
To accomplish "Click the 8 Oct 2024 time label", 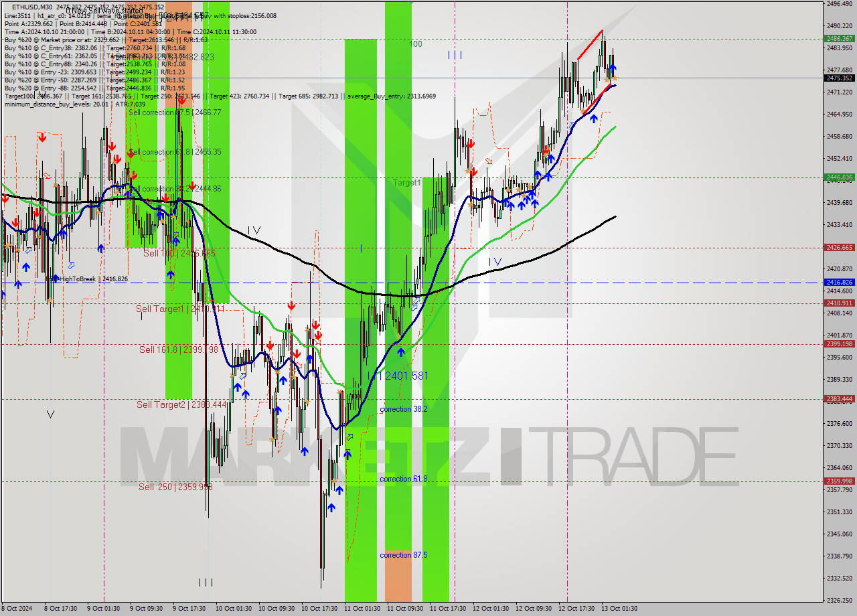I will tap(17, 609).
